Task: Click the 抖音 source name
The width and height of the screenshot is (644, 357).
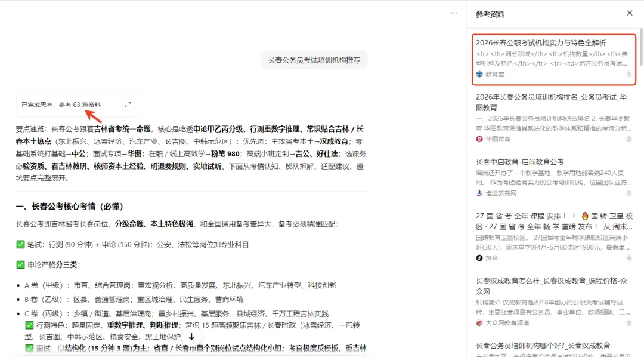Action: coord(491,258)
